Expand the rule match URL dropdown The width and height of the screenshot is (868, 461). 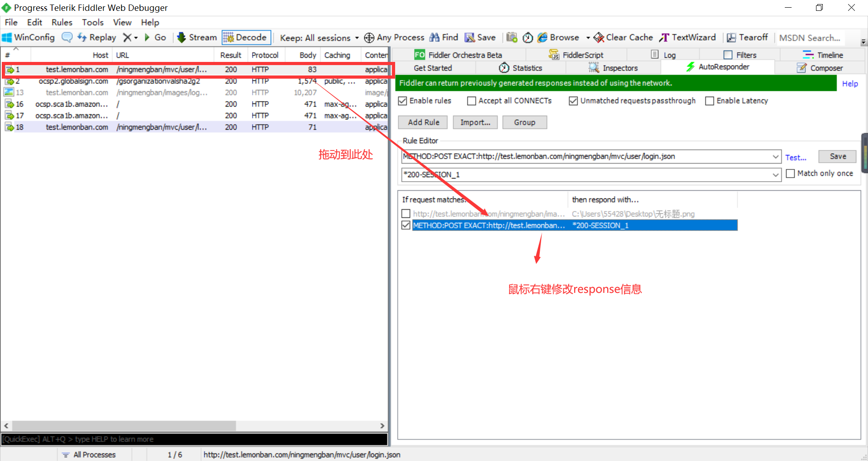776,157
